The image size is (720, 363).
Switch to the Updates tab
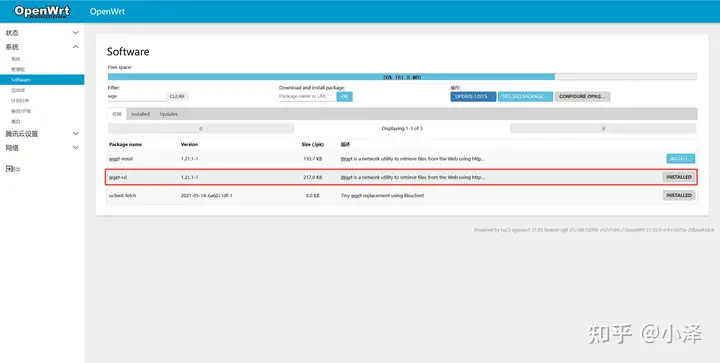tap(169, 114)
